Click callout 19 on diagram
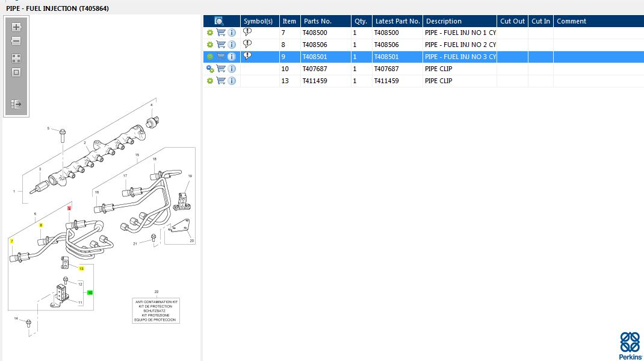644x361 pixels. click(190, 176)
